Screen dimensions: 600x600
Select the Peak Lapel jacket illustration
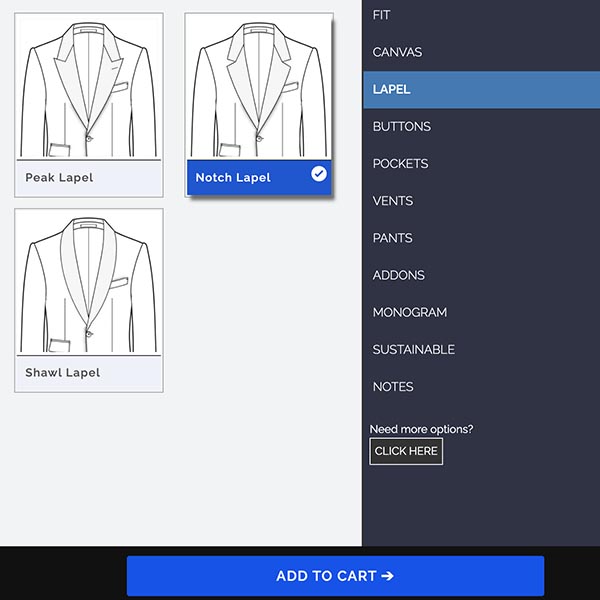(x=89, y=87)
